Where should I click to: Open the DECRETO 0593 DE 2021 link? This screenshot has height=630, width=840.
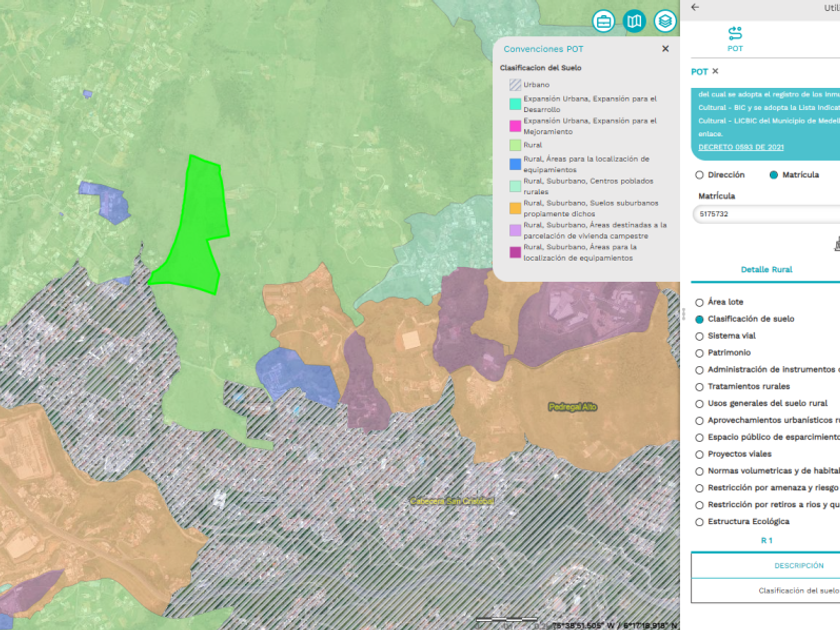pos(741,147)
